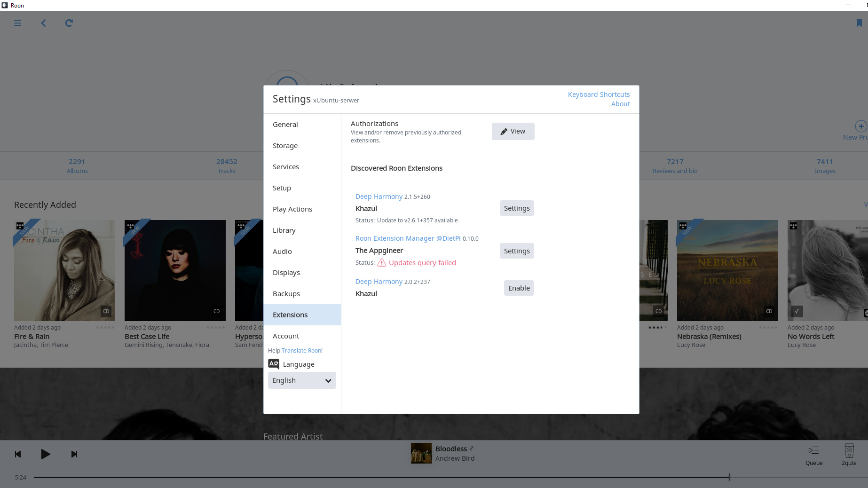Open the 7217 Reviews and bio count
This screenshot has width=868, height=488.
point(675,166)
